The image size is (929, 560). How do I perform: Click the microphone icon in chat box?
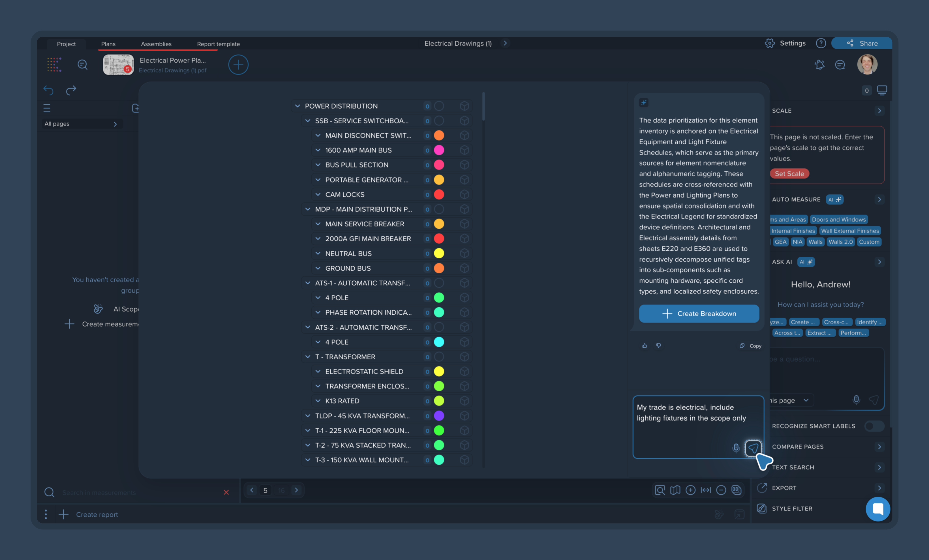[x=736, y=448]
